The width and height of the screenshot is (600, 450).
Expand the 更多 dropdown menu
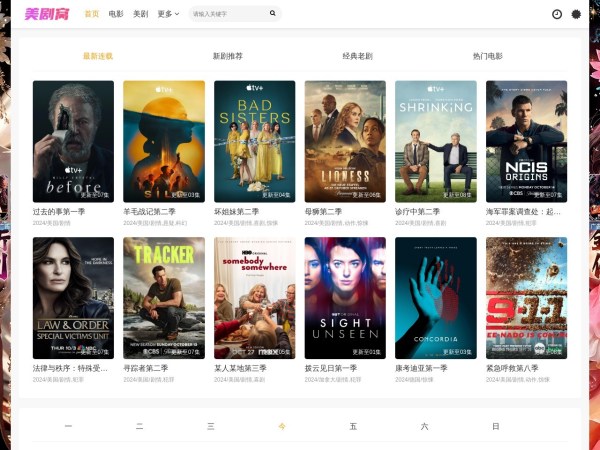tap(168, 14)
